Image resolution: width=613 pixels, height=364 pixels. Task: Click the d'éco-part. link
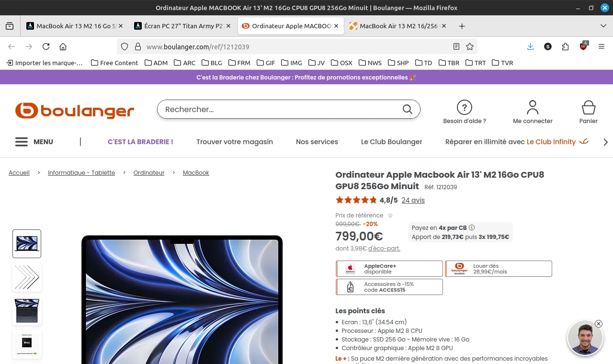[x=384, y=249]
